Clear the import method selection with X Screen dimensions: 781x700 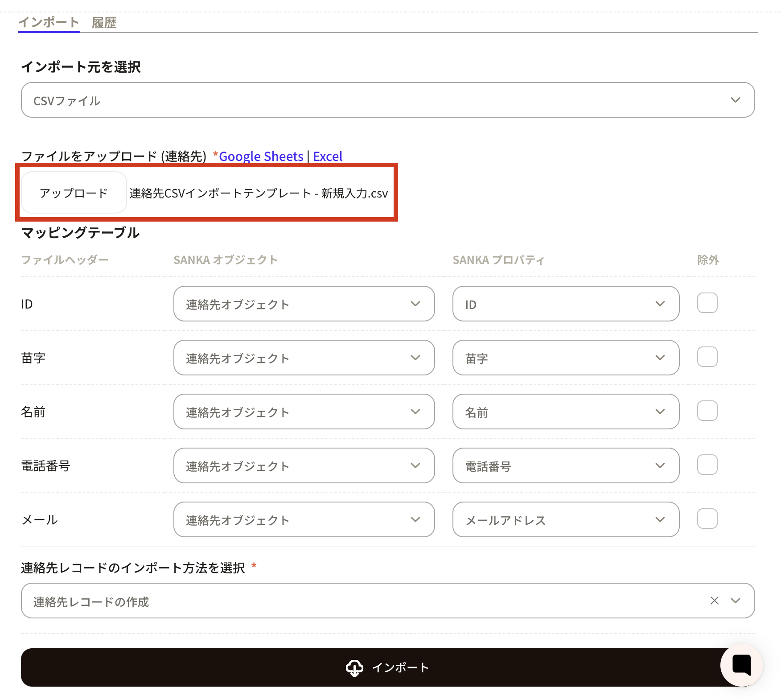tap(714, 601)
